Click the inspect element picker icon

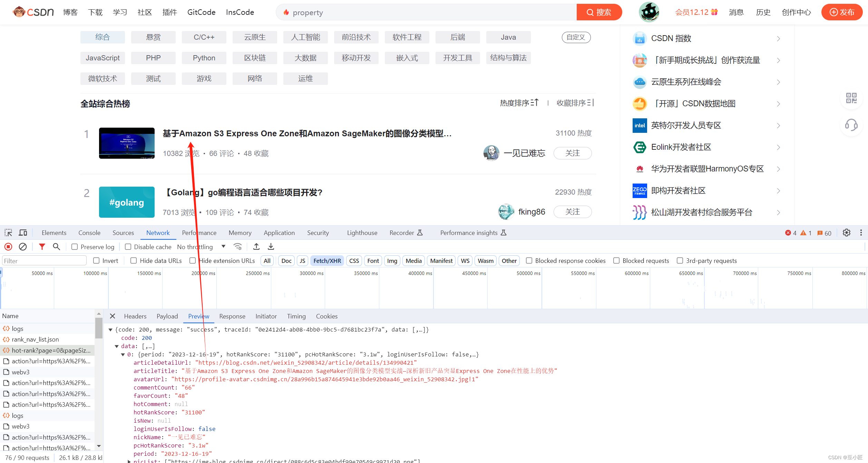[8, 233]
